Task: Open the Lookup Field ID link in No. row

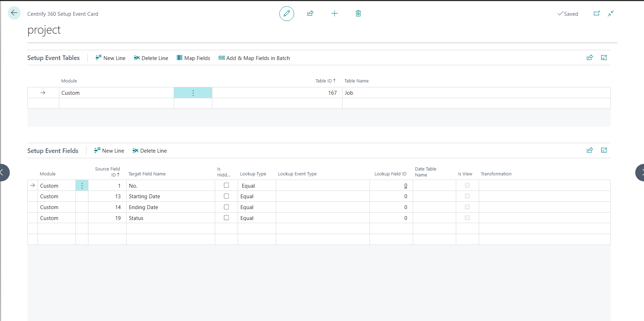Action: point(406,186)
